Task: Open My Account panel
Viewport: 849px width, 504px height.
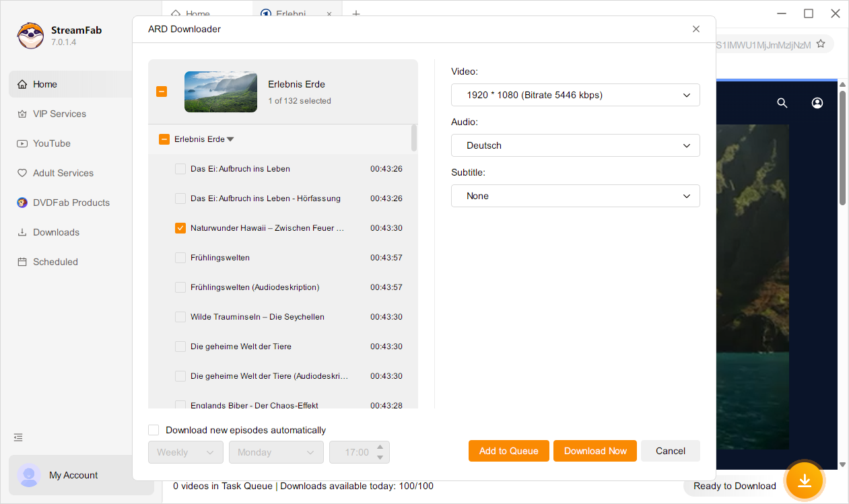Action: [73, 475]
